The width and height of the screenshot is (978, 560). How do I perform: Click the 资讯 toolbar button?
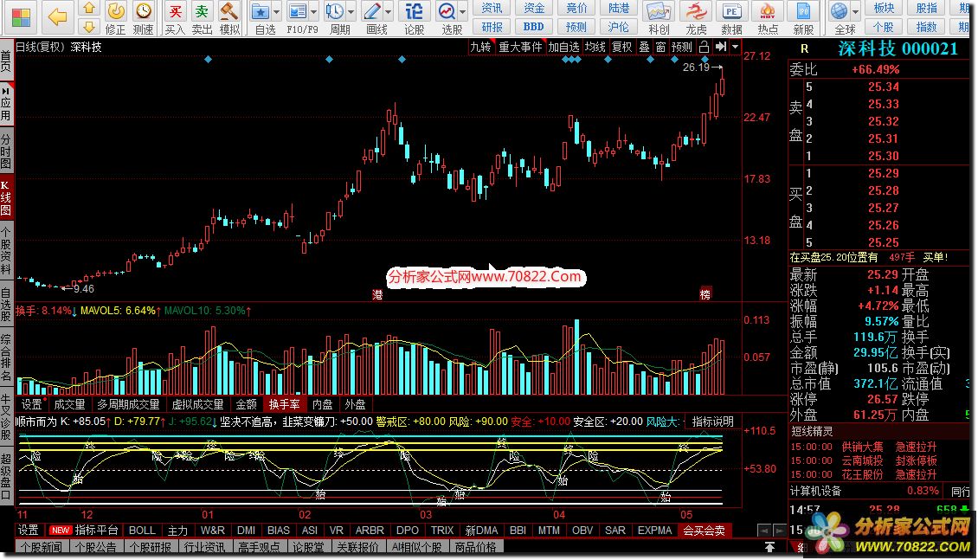click(x=492, y=8)
